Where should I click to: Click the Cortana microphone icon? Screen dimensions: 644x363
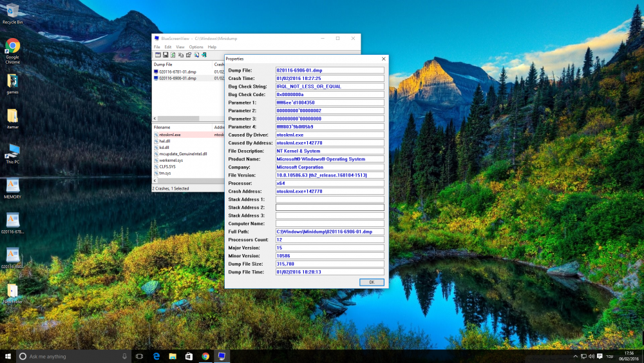tap(124, 357)
